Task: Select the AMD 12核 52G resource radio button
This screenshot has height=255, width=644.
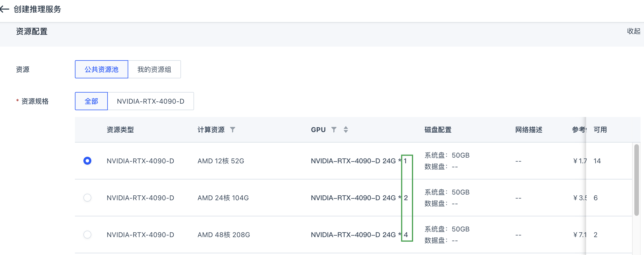Action: [x=87, y=161]
